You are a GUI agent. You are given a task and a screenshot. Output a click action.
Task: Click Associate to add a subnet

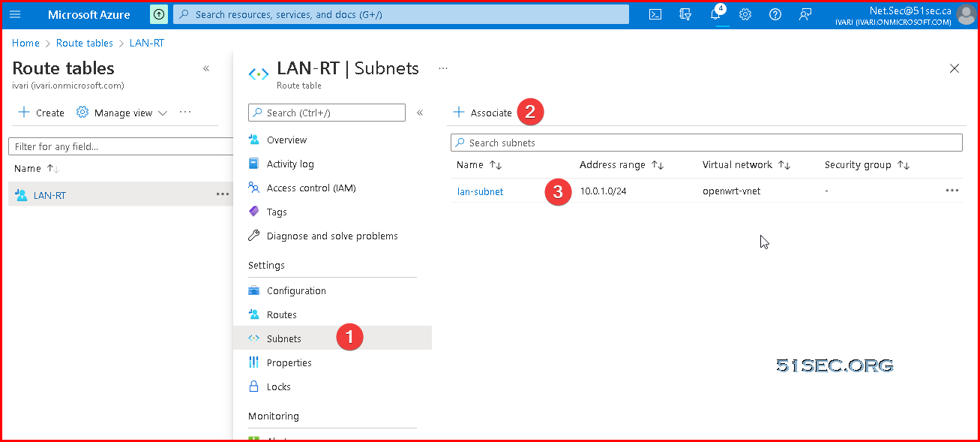(x=483, y=113)
